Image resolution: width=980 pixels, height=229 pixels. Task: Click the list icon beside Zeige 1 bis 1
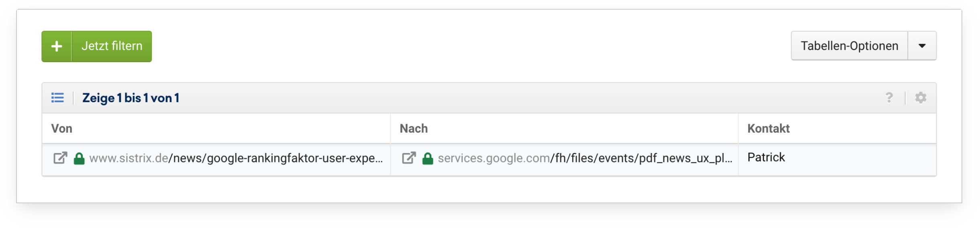pyautogui.click(x=57, y=98)
